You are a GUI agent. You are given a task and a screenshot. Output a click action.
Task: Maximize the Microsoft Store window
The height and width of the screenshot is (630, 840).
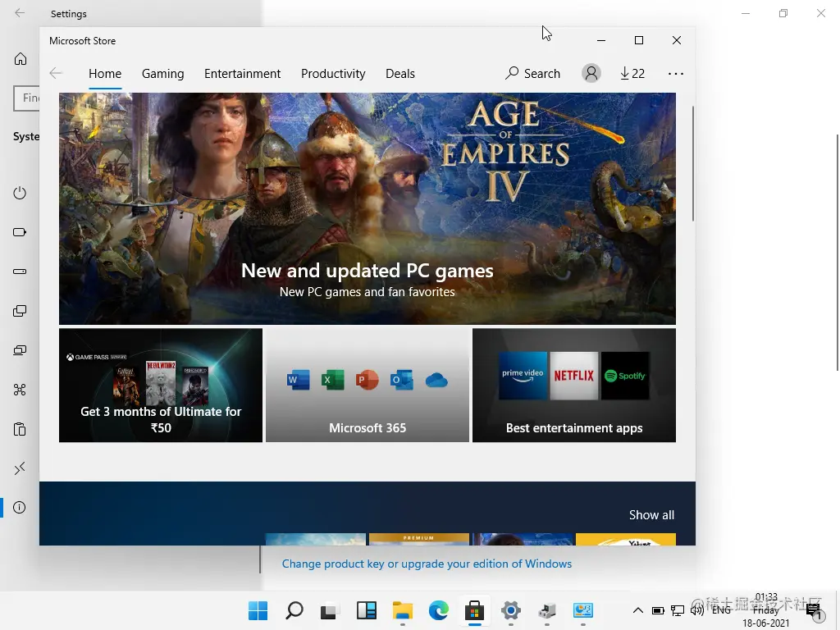tap(638, 40)
